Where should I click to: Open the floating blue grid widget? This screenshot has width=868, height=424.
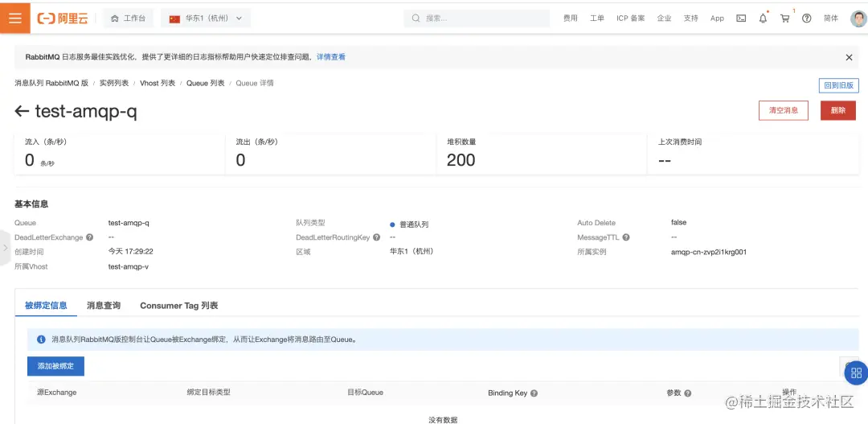(856, 373)
